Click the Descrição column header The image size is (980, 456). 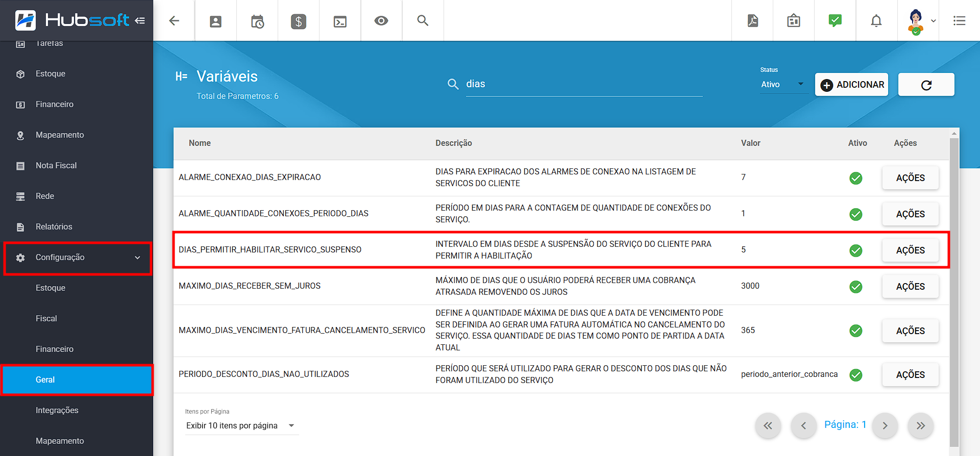pos(454,143)
